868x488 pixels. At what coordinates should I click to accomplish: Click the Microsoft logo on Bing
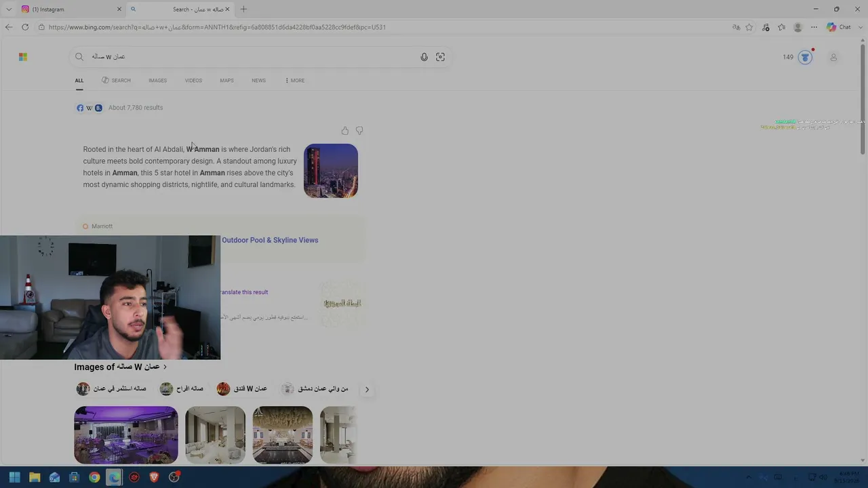point(23,57)
